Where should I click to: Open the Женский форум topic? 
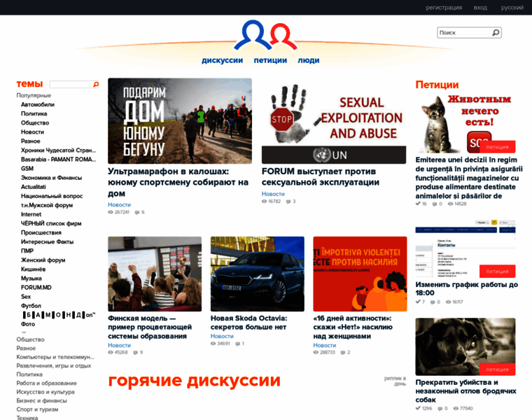43,260
